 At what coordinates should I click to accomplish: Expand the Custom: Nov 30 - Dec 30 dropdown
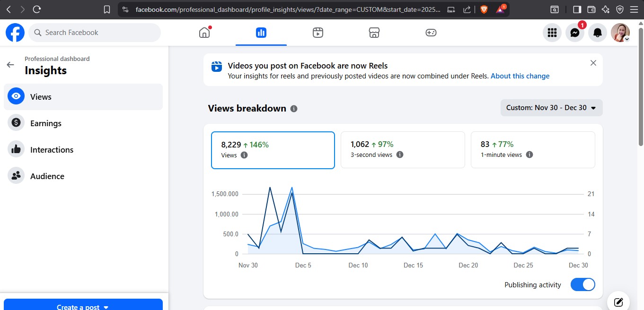pyautogui.click(x=551, y=108)
